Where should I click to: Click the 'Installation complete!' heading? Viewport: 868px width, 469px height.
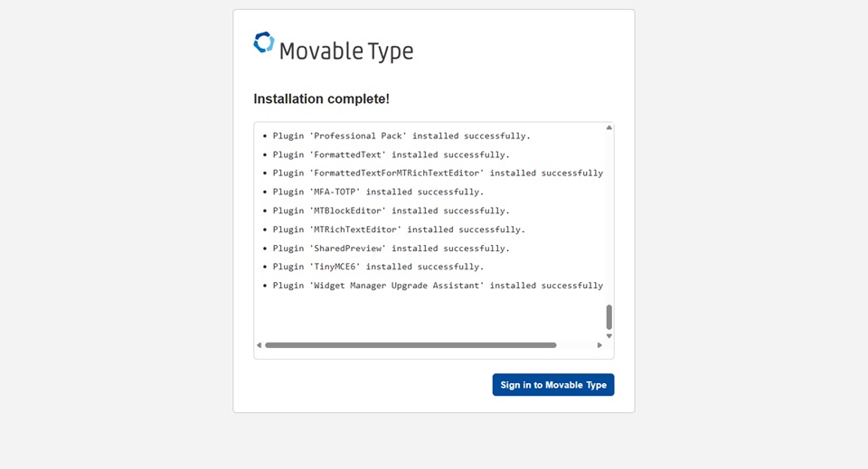click(321, 99)
